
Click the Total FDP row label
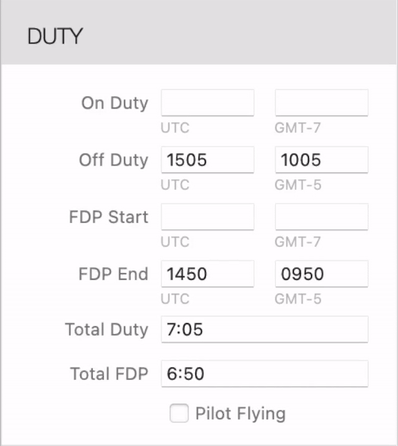click(x=109, y=374)
